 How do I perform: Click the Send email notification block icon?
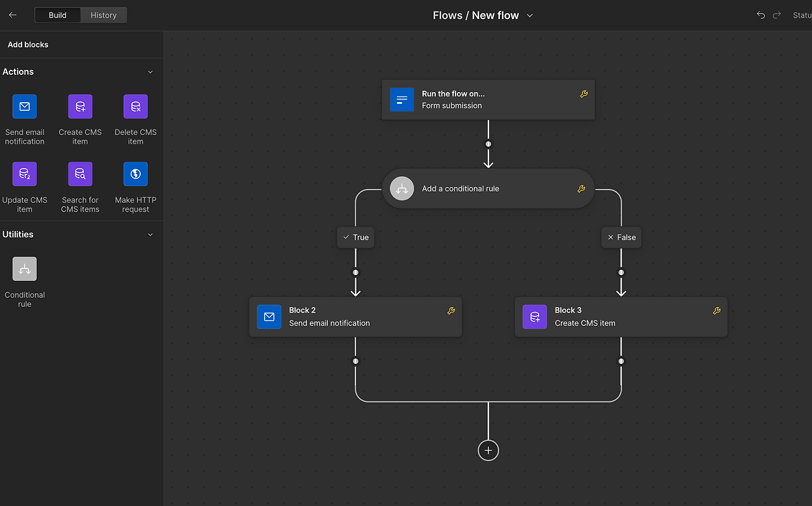point(25,107)
